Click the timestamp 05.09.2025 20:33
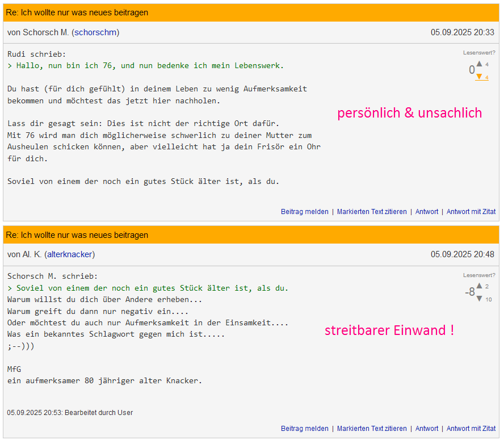 click(462, 32)
